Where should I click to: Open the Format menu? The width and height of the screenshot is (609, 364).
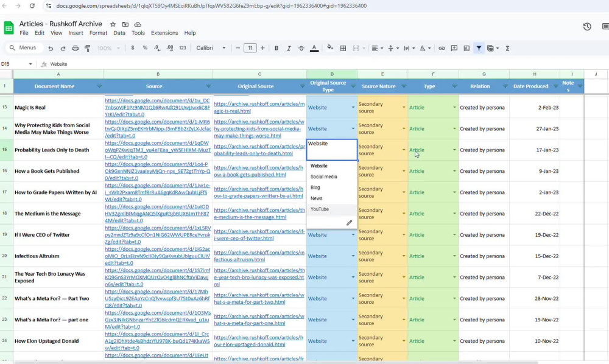tap(98, 33)
